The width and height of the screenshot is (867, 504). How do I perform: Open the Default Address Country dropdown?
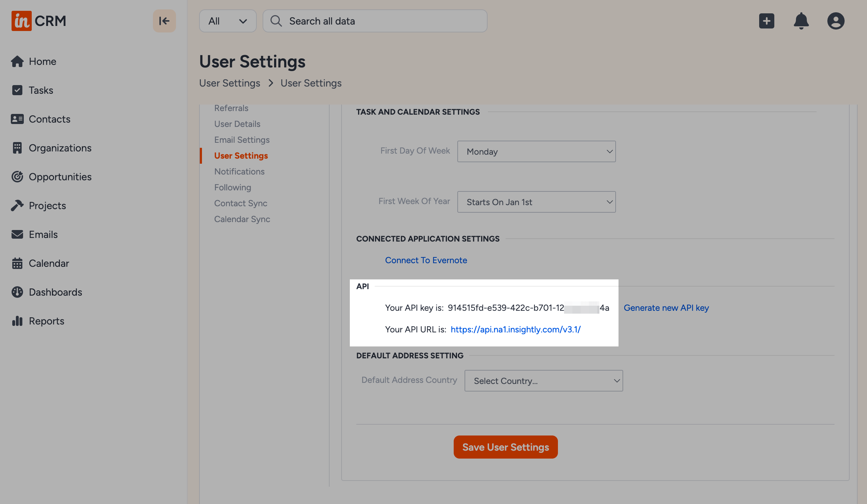(x=543, y=381)
